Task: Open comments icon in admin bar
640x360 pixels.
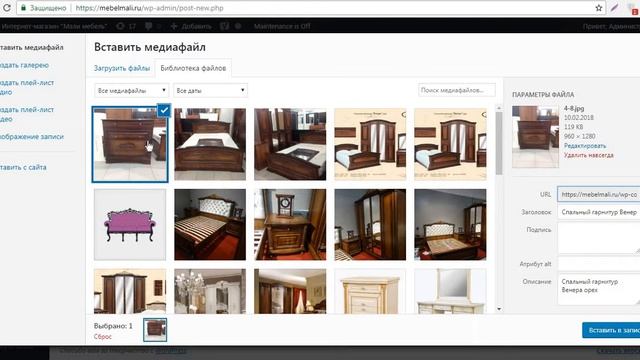Action: (x=149, y=26)
